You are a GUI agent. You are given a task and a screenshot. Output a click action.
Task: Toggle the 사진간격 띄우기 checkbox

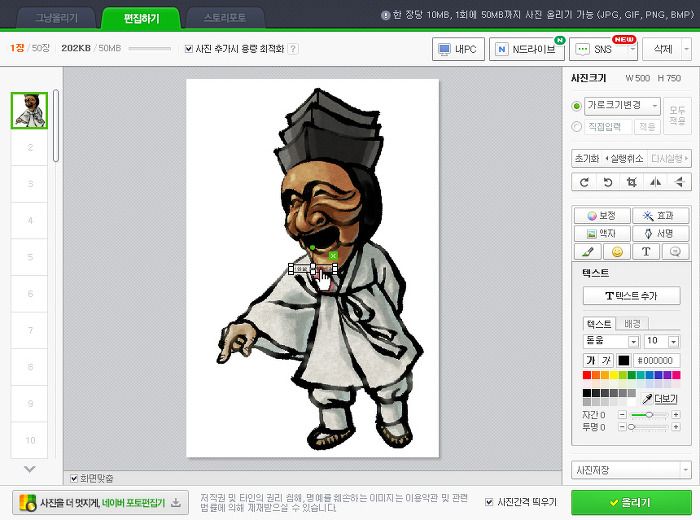(x=489, y=502)
